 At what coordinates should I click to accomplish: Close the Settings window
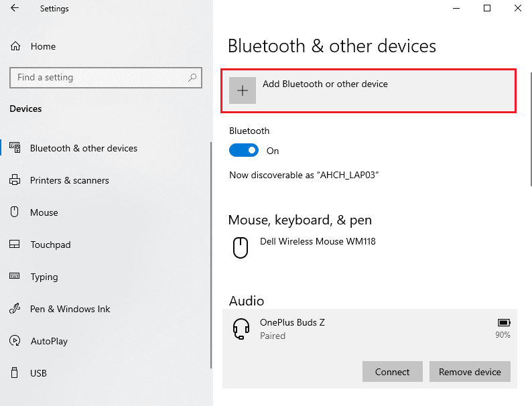pyautogui.click(x=517, y=8)
